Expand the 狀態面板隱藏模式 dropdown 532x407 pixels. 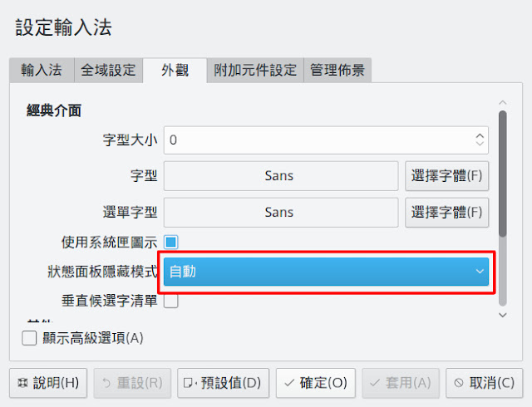click(326, 271)
